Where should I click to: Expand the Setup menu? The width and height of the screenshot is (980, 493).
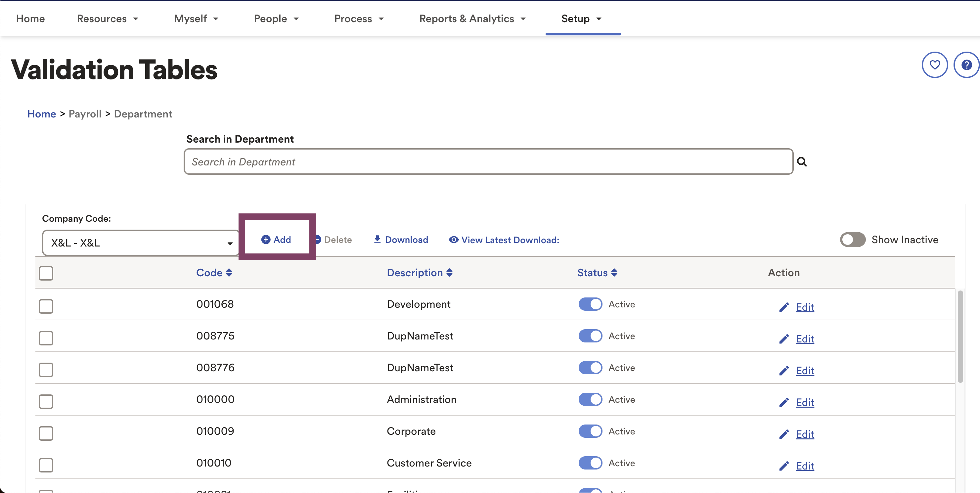[x=582, y=19]
